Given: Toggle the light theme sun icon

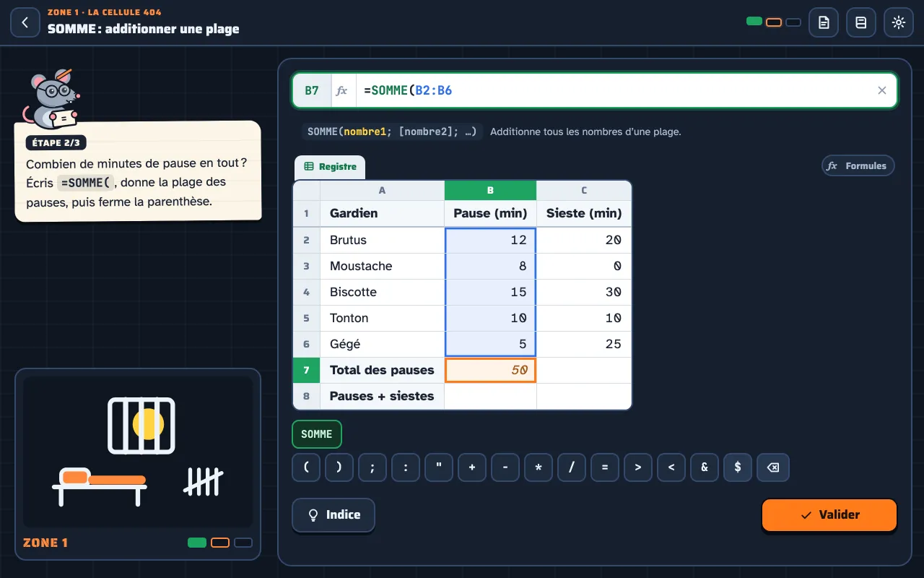Looking at the screenshot, I should click(899, 22).
